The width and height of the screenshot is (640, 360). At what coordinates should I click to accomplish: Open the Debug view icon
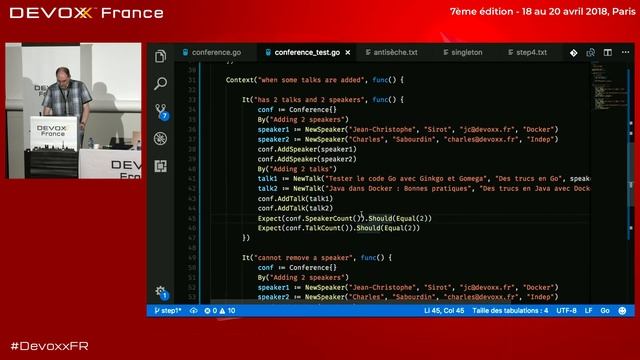tap(160, 139)
